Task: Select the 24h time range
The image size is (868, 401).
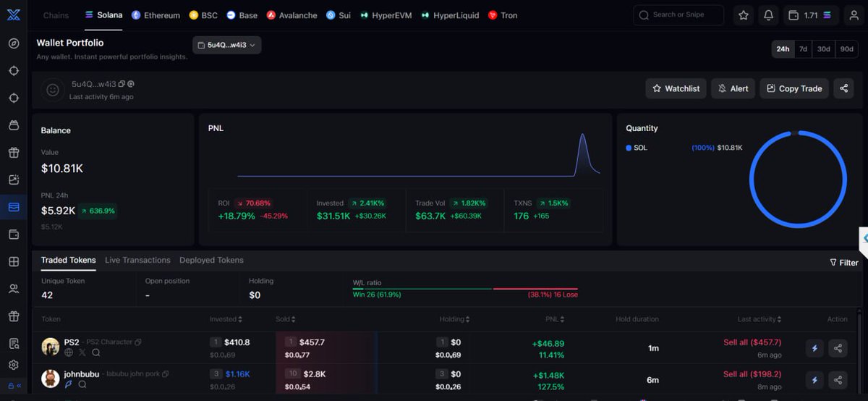Action: click(x=783, y=49)
